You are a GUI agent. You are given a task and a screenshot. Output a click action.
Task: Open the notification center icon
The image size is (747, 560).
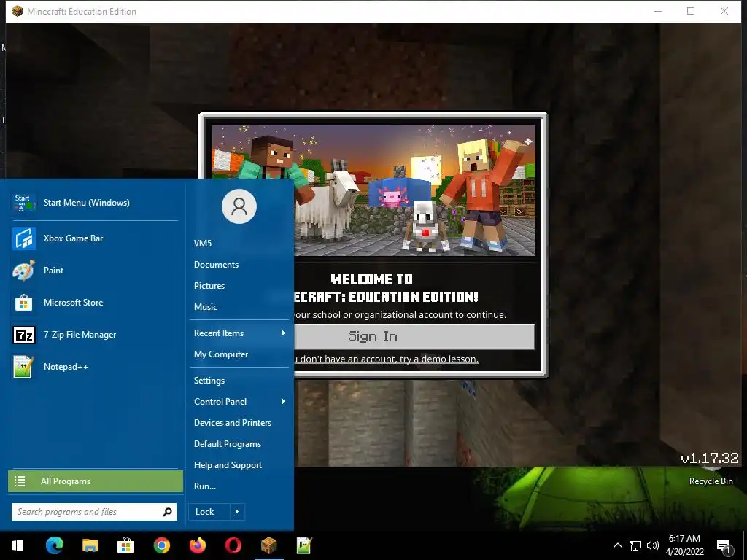tap(724, 546)
